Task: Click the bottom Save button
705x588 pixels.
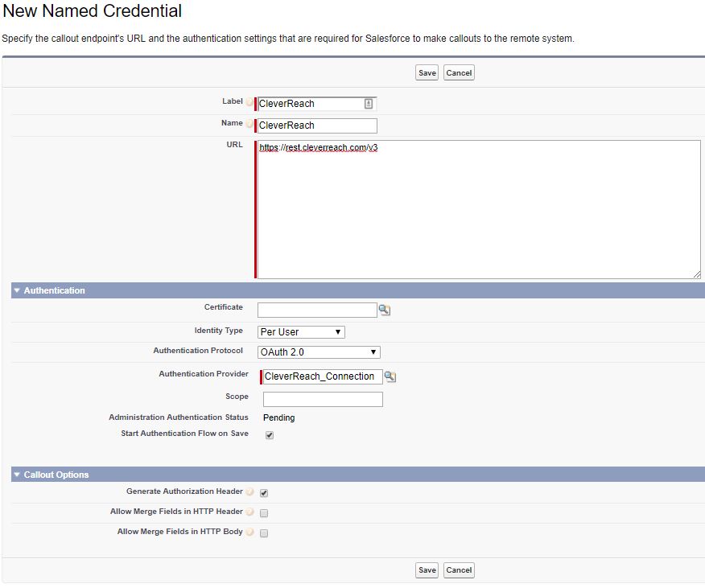Action: click(x=427, y=570)
